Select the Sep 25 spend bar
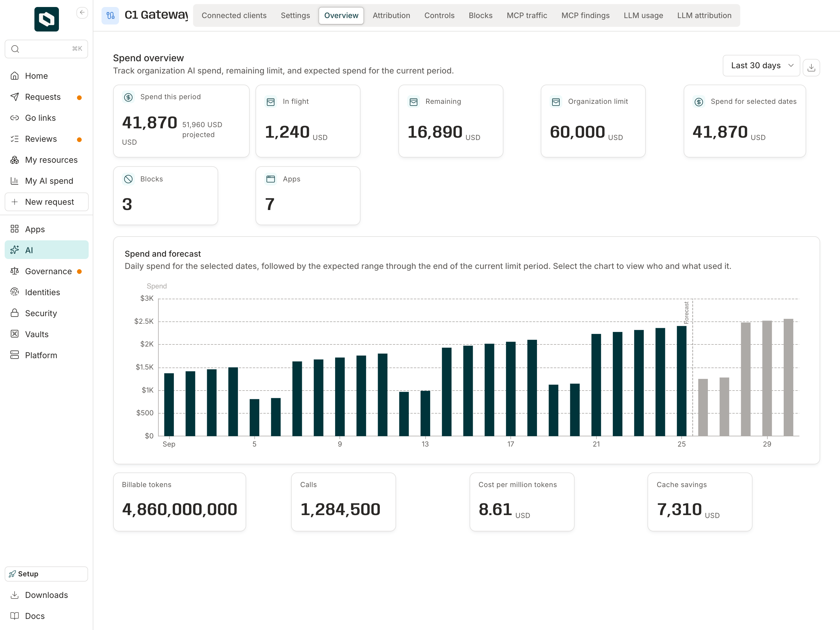The width and height of the screenshot is (840, 630). pyautogui.click(x=681, y=381)
